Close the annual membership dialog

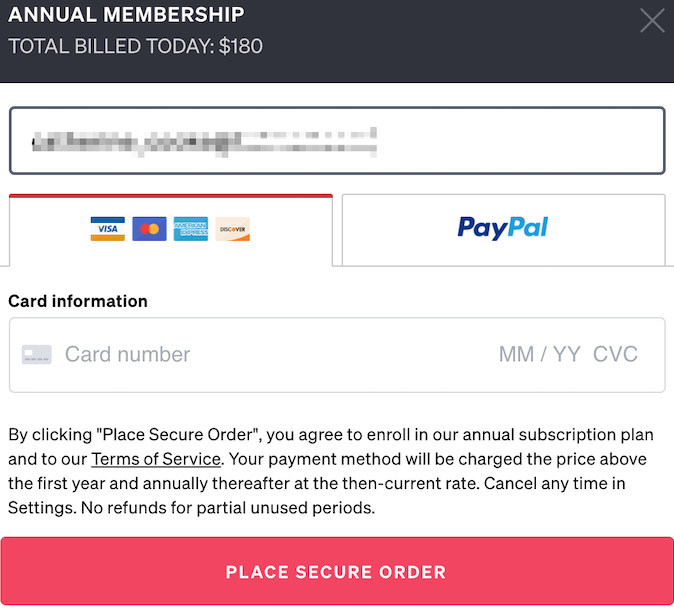[652, 21]
